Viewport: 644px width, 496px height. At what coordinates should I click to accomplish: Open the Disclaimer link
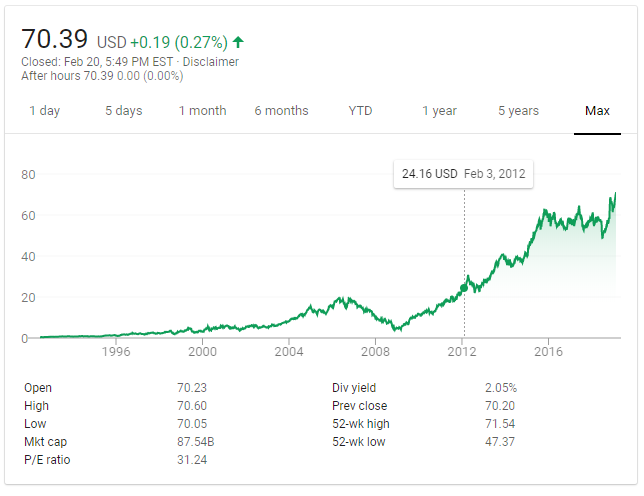[x=211, y=62]
